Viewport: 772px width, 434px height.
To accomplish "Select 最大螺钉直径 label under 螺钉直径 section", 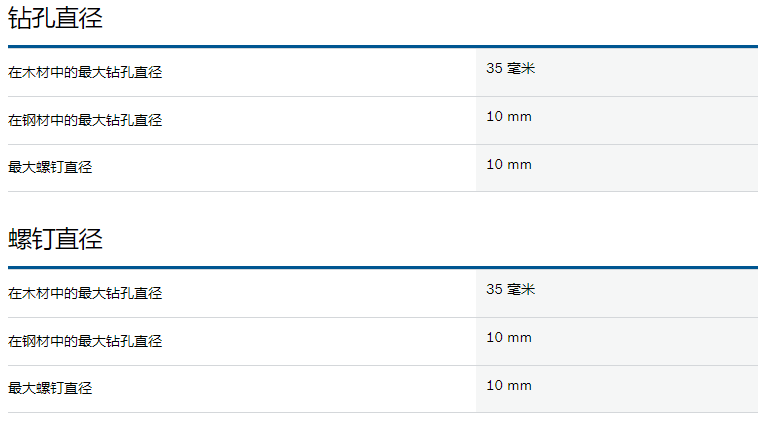I will [50, 388].
